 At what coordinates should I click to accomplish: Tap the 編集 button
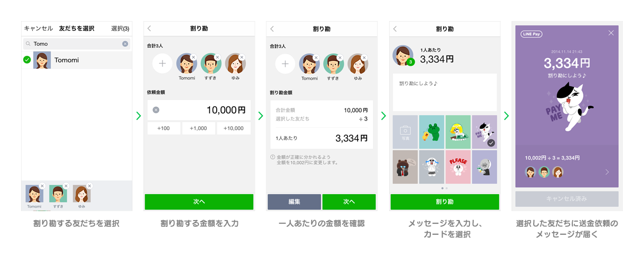tap(294, 202)
